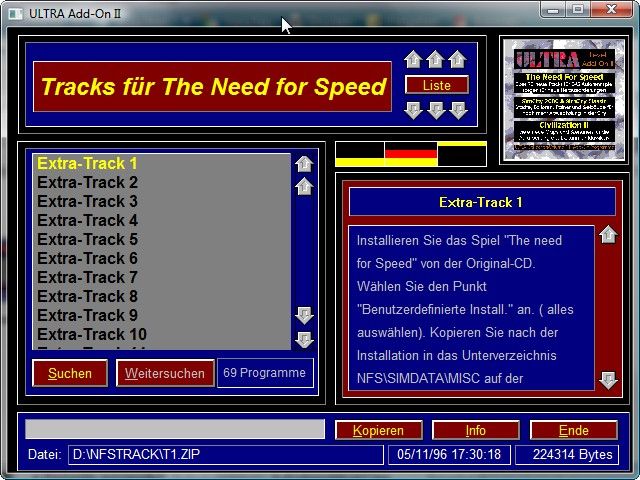Click the 69 Programme counter
Image resolution: width=640 pixels, height=480 pixels.
point(265,373)
